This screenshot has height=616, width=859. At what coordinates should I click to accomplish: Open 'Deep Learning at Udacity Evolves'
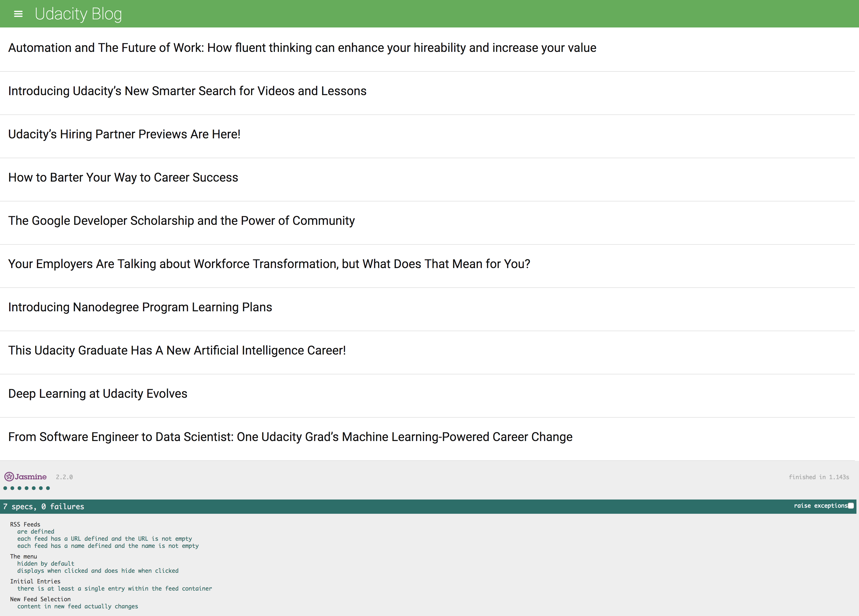tap(98, 394)
